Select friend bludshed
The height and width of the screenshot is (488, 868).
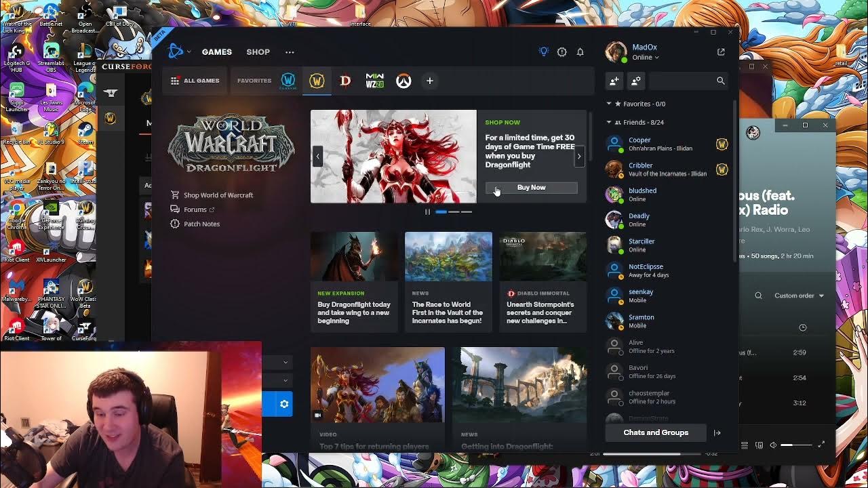click(x=665, y=195)
